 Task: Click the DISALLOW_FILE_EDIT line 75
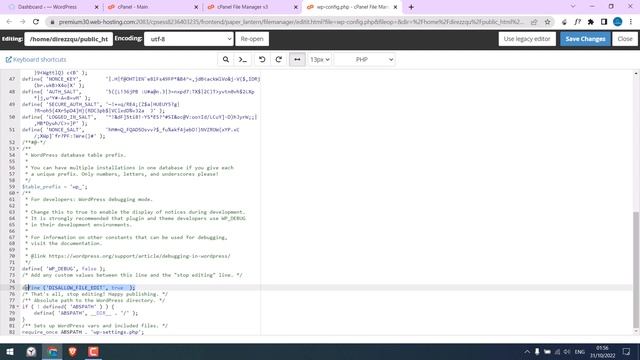78,288
